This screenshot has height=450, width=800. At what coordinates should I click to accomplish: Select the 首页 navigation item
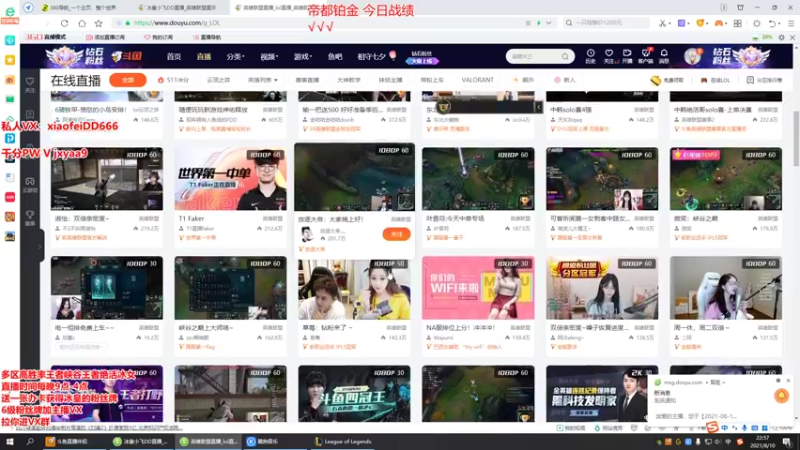174,57
